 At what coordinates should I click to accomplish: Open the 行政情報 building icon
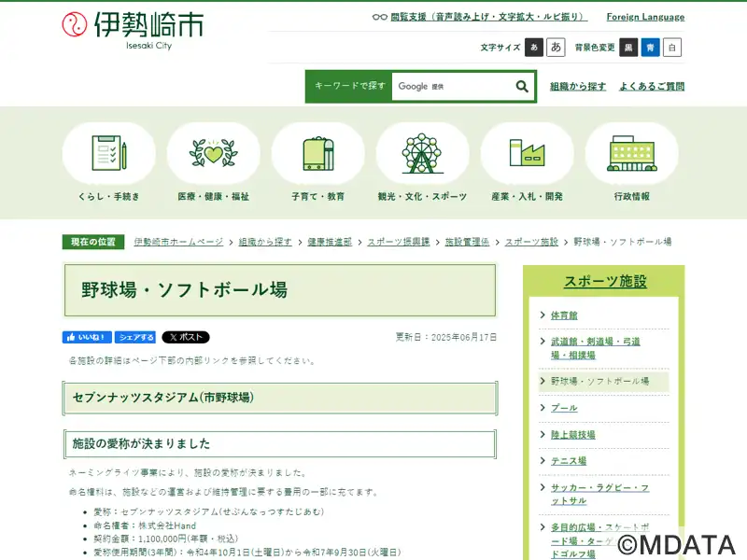point(632,153)
